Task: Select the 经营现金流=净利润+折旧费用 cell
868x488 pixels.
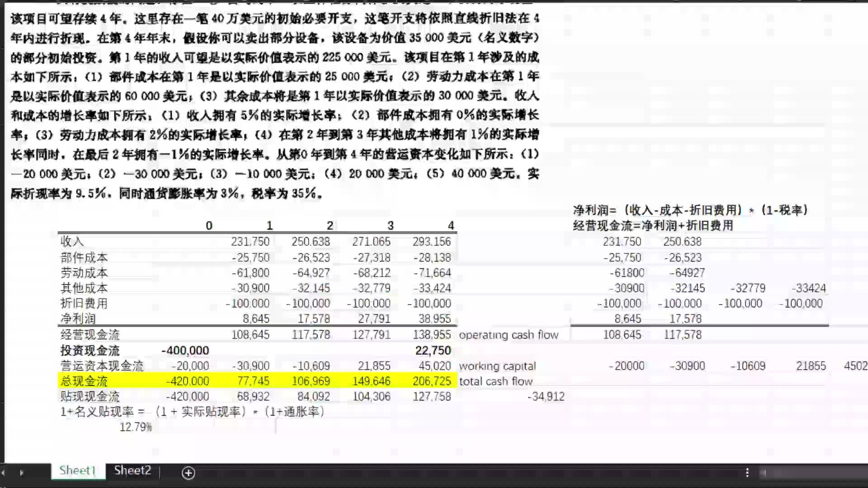Action: pyautogui.click(x=653, y=225)
